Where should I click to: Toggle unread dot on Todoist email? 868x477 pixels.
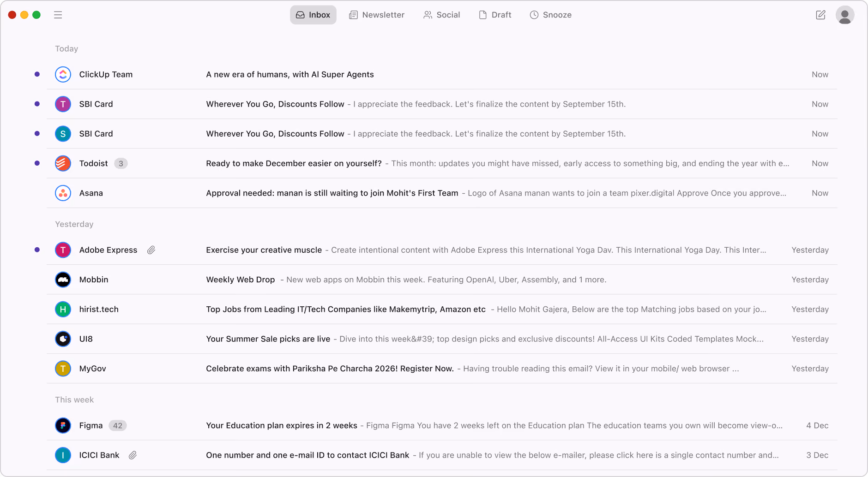pos(37,163)
